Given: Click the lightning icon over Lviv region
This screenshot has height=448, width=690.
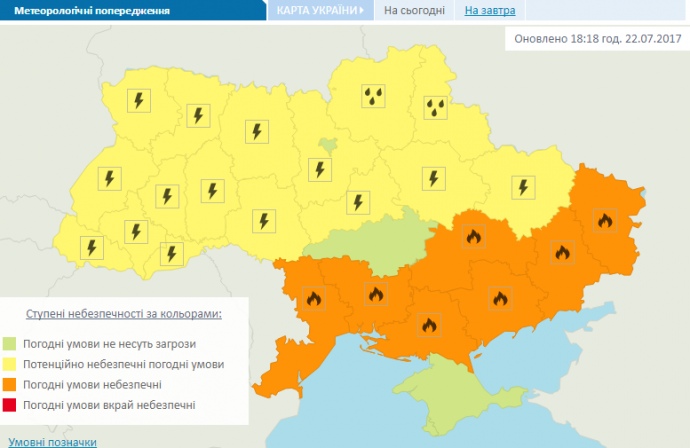Looking at the screenshot, I should tap(108, 179).
